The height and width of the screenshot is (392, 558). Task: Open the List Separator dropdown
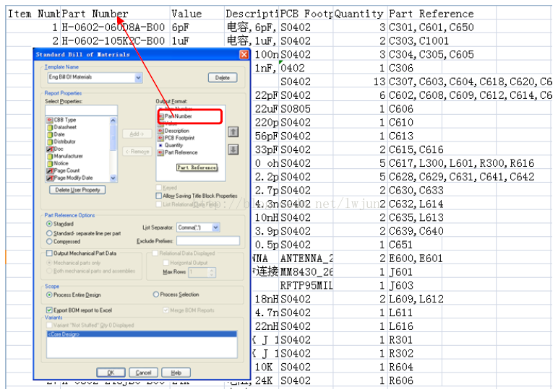point(215,227)
